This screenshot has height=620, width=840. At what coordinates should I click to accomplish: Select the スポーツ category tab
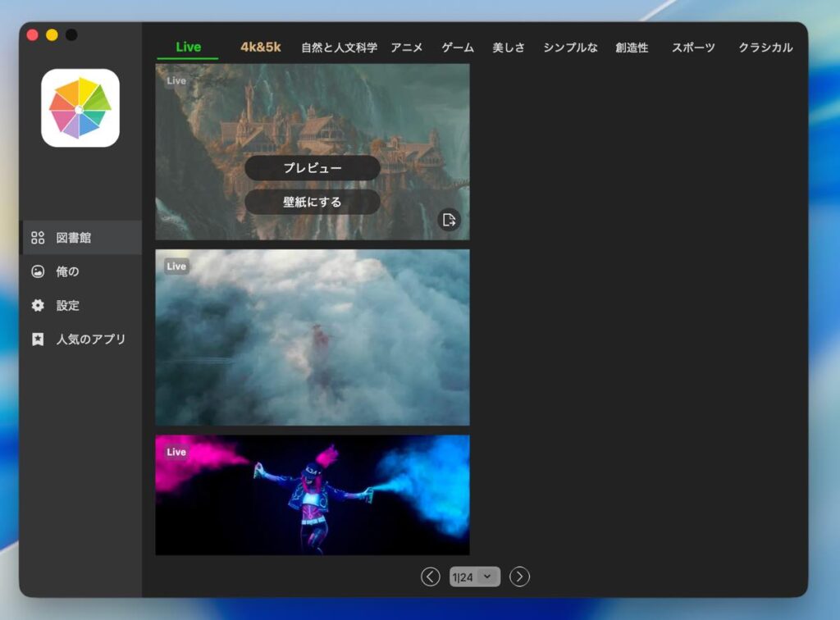[x=693, y=48]
